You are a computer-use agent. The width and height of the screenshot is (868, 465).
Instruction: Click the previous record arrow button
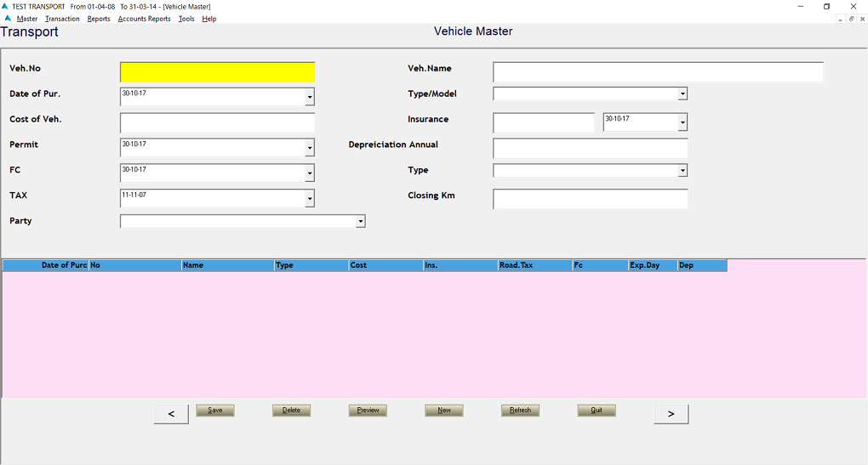pyautogui.click(x=171, y=414)
